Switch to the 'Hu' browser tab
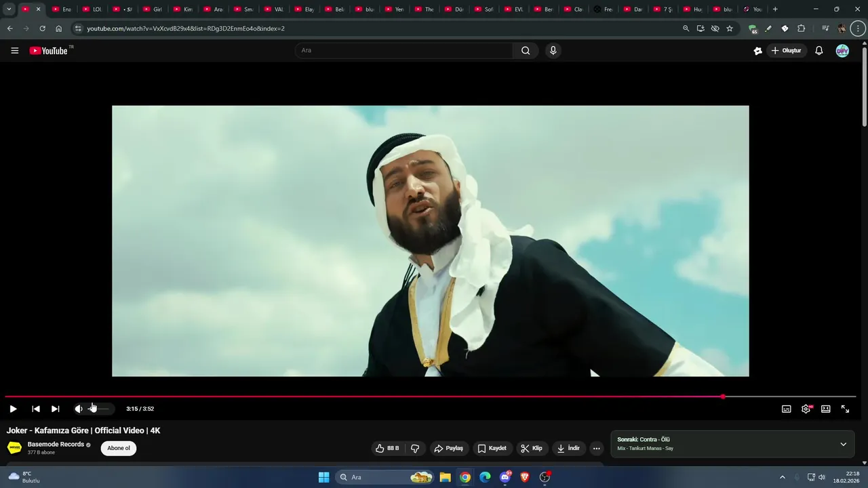The height and width of the screenshot is (488, 868). (693, 9)
